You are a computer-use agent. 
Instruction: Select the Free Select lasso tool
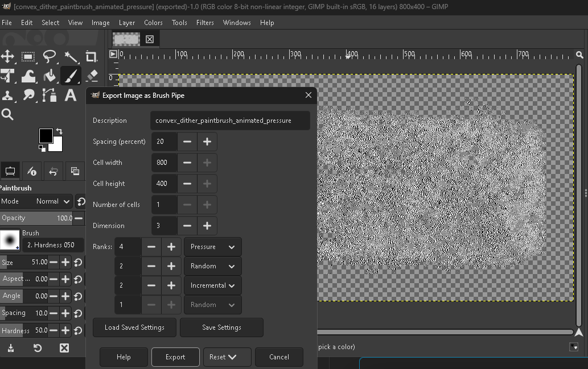(x=50, y=56)
